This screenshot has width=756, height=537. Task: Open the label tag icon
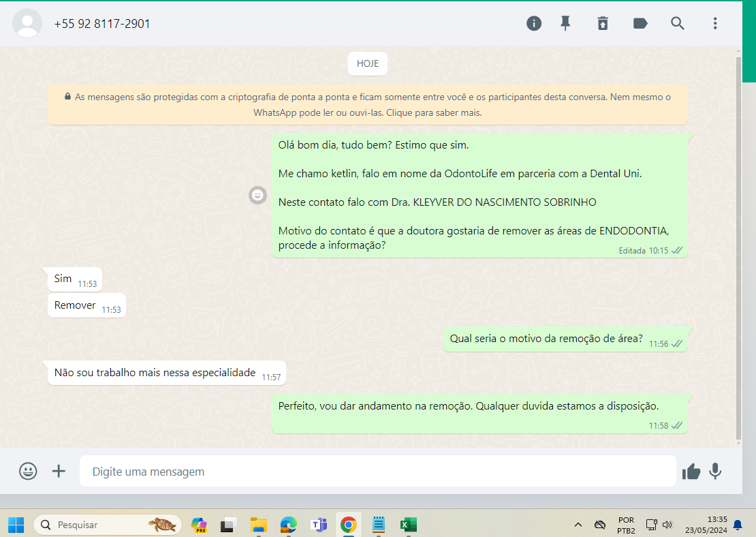(640, 23)
